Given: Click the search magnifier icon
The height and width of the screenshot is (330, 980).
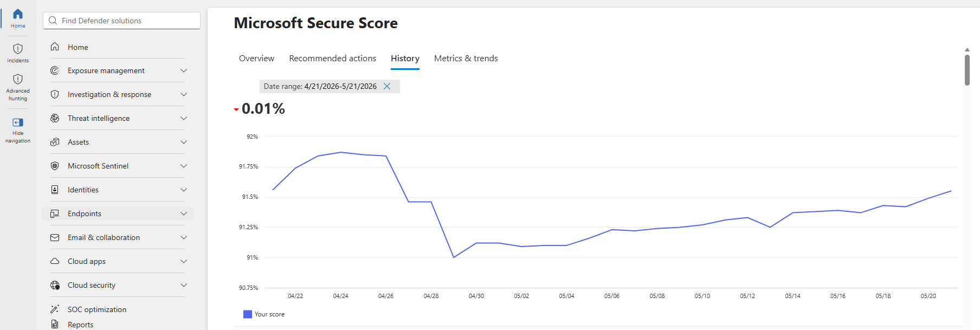Looking at the screenshot, I should (x=53, y=21).
